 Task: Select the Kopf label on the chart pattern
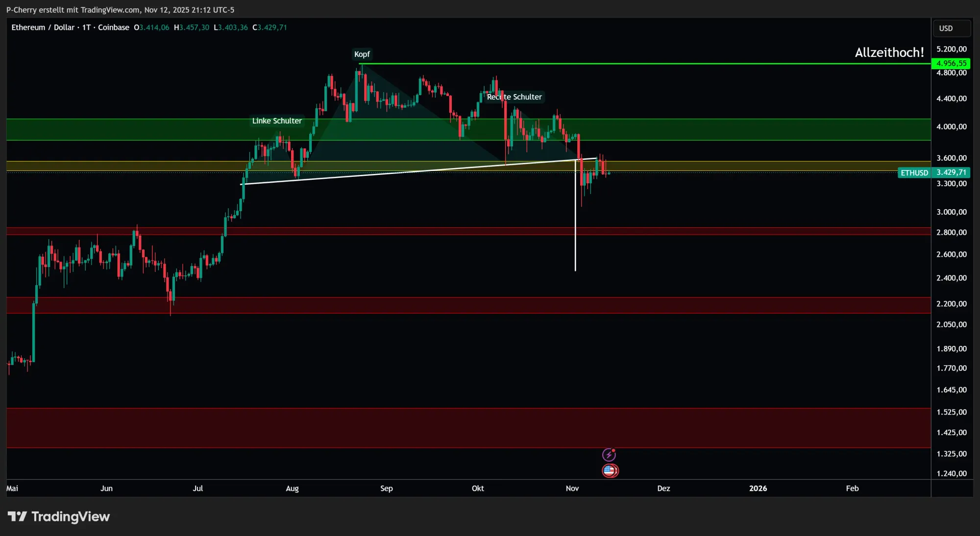361,54
